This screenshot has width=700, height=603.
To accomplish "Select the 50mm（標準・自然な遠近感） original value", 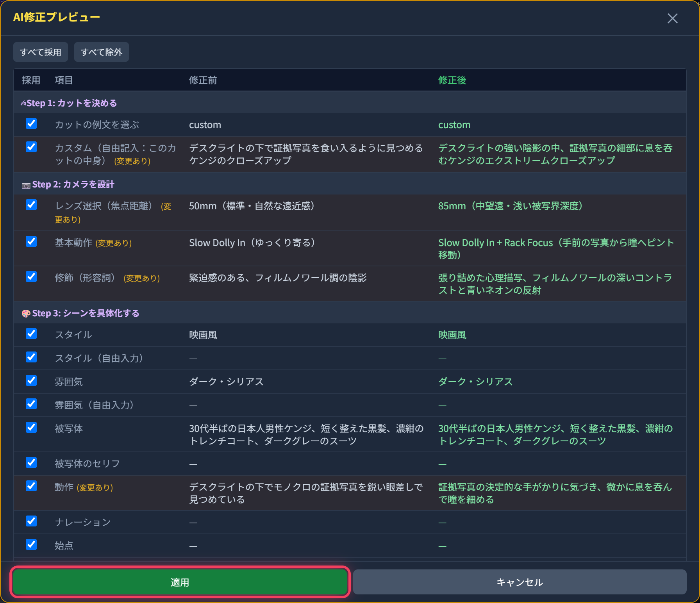I will coord(252,206).
